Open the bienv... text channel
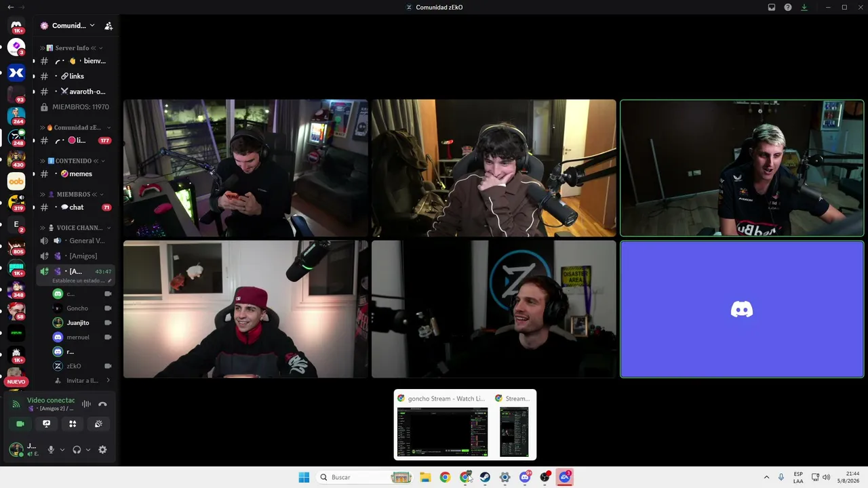This screenshot has height=488, width=868. (75, 61)
